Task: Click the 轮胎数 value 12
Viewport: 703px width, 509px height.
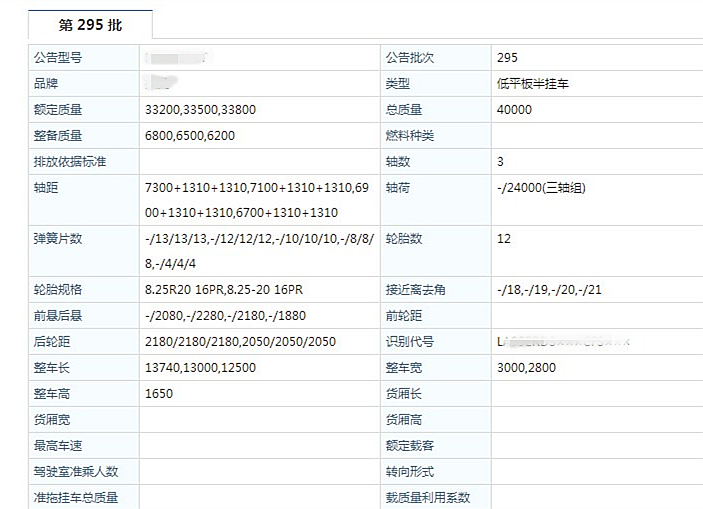Action: 503,239
